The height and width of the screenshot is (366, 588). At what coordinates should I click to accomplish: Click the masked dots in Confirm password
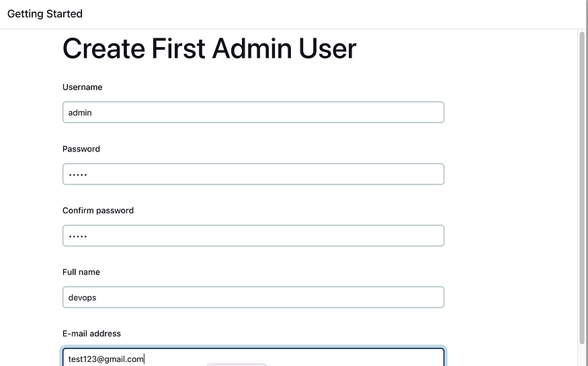pos(78,237)
